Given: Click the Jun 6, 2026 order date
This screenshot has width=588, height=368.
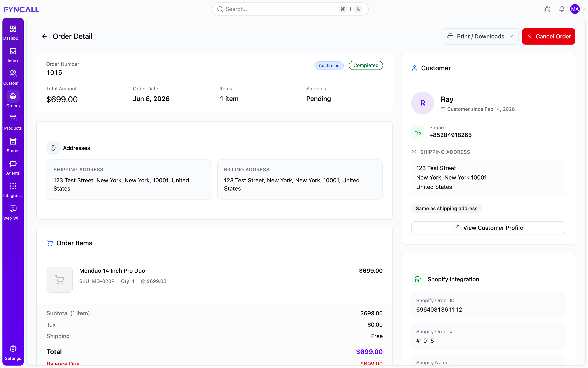Looking at the screenshot, I should click(x=151, y=99).
